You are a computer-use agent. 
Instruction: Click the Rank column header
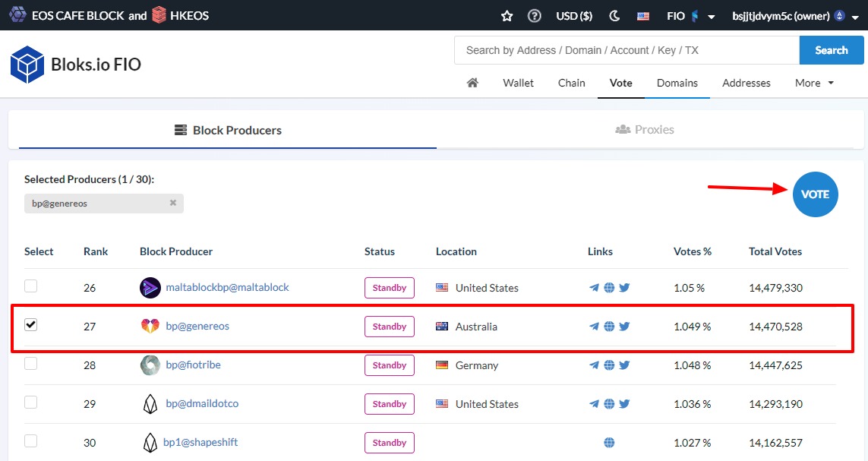pos(96,251)
